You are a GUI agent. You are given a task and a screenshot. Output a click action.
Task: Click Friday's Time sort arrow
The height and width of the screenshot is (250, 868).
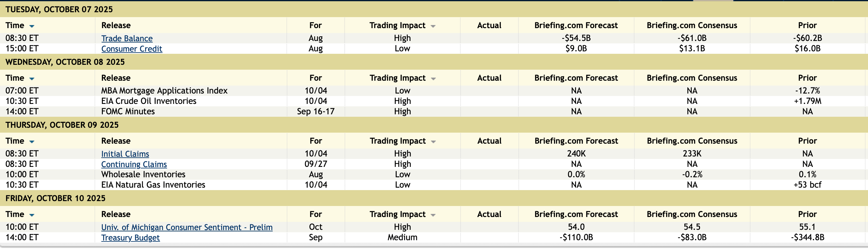(x=32, y=215)
